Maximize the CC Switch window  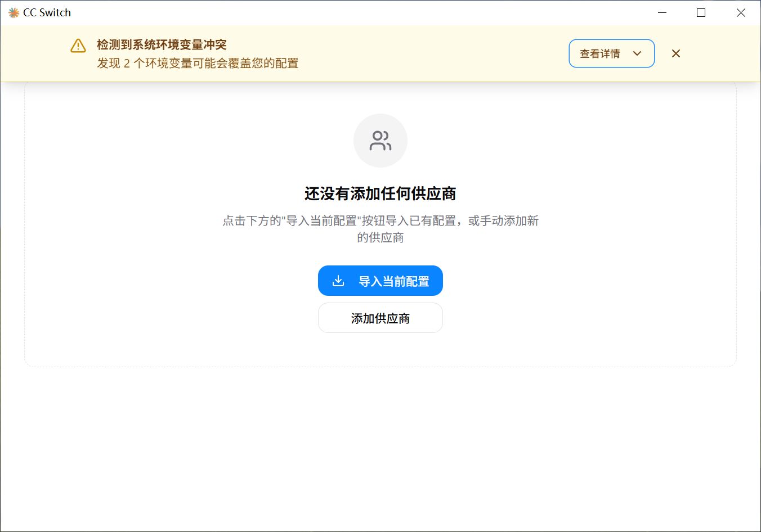(x=701, y=13)
